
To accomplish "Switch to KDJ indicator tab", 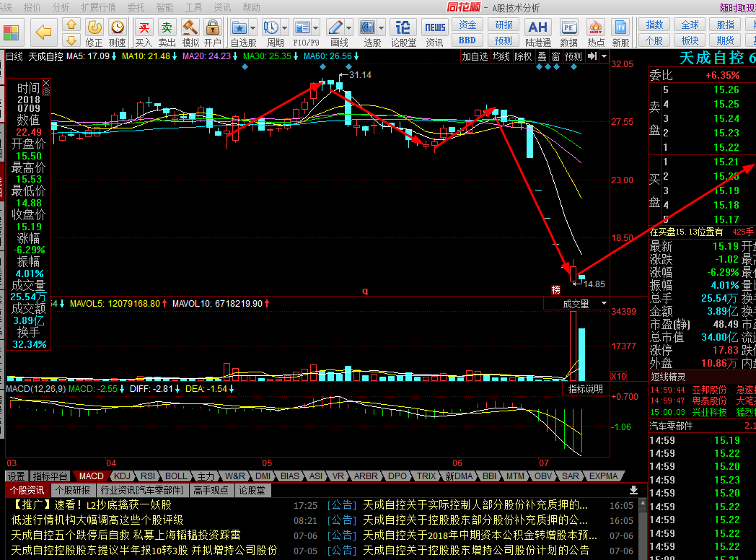I will coord(122,476).
